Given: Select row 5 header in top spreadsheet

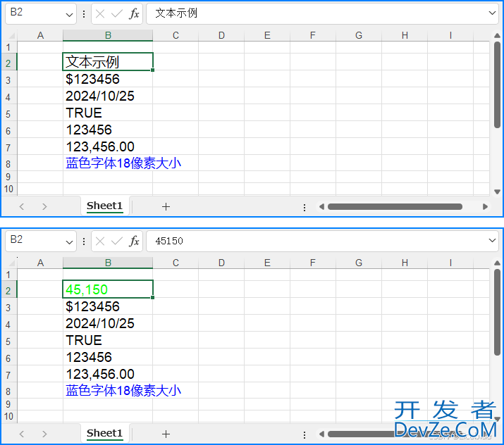Looking at the screenshot, I should [x=8, y=114].
